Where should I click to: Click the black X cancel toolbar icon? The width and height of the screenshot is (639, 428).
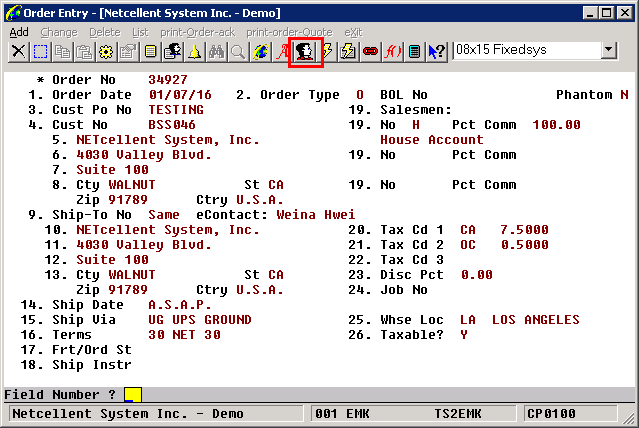point(18,52)
